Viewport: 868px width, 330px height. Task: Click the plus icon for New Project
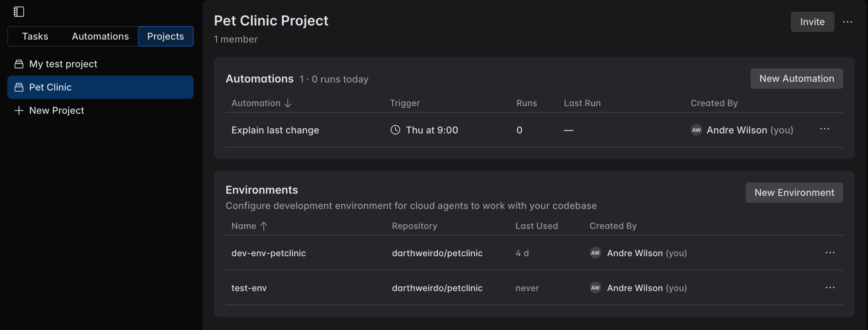click(19, 111)
